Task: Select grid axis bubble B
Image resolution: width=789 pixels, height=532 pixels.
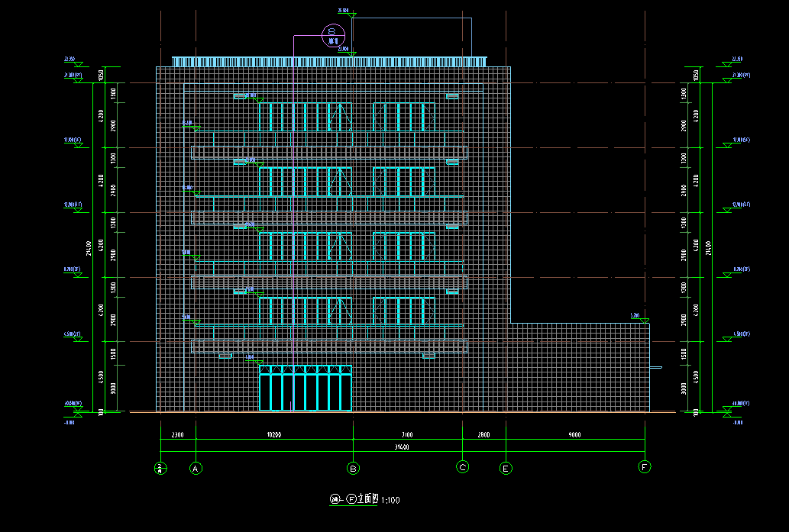Action: click(x=353, y=467)
